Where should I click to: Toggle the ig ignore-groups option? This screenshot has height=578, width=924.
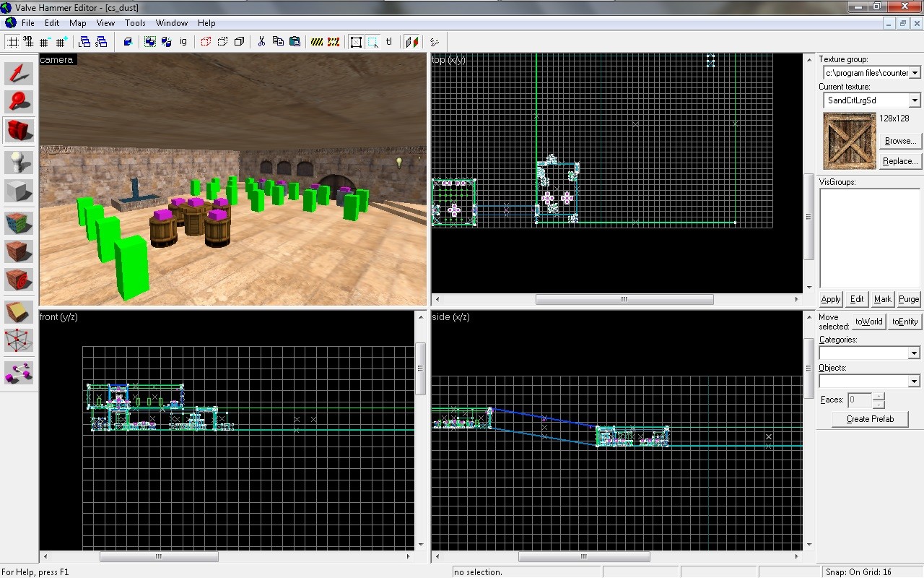[x=183, y=41]
